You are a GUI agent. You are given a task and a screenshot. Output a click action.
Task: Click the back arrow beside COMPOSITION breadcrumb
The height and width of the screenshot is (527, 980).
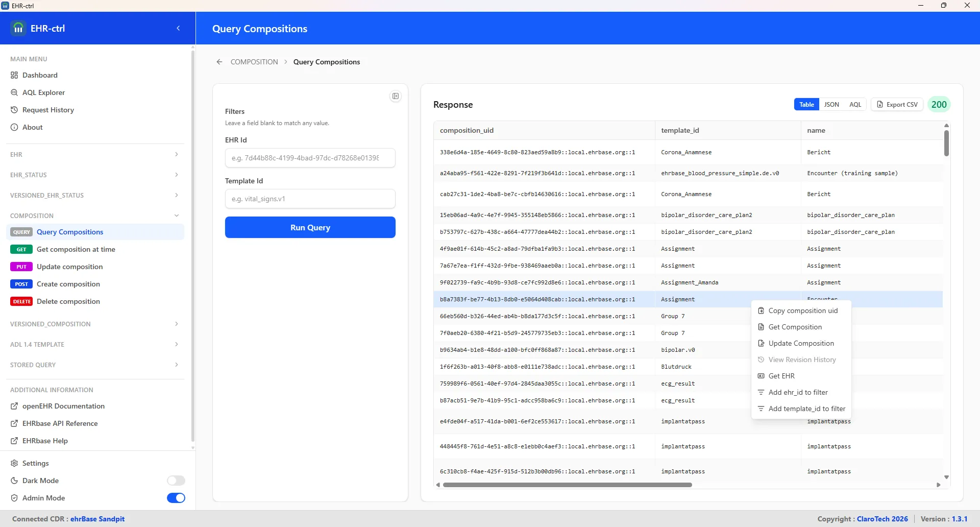pyautogui.click(x=219, y=62)
